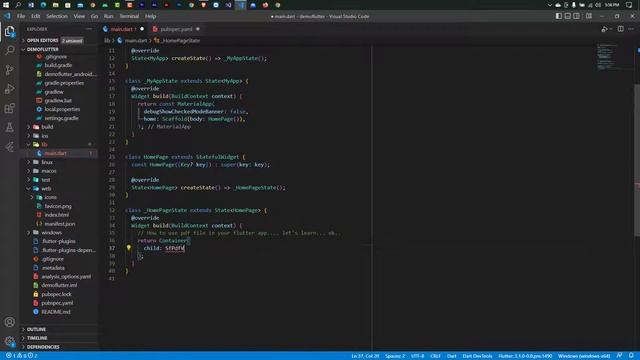
Task: Open Dart DevTools from status bar
Action: [477, 356]
